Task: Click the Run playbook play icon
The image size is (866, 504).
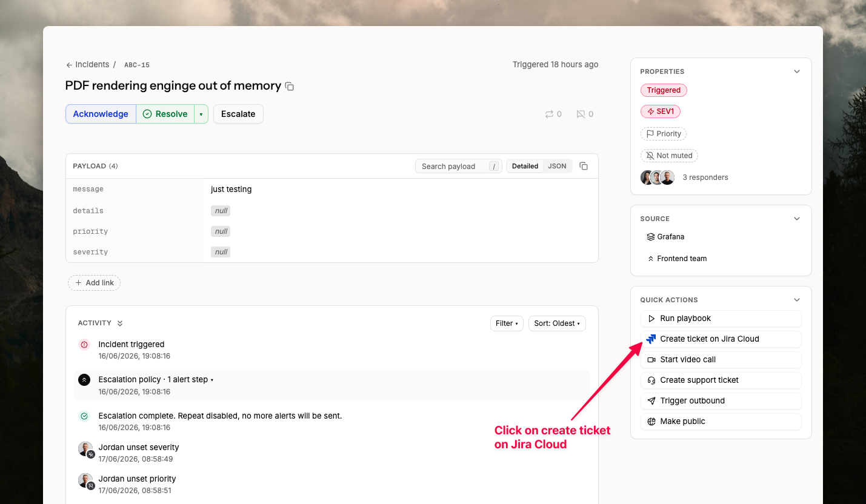Action: 651,318
